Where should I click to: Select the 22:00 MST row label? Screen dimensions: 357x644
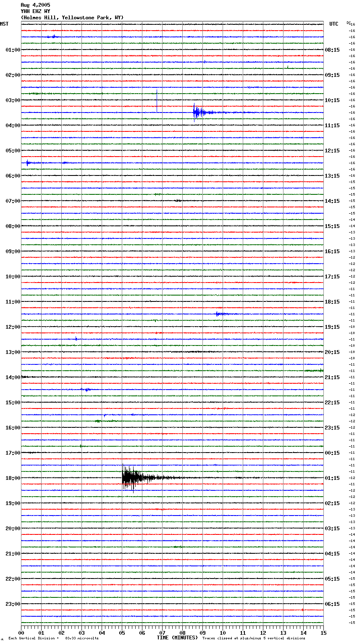13,579
